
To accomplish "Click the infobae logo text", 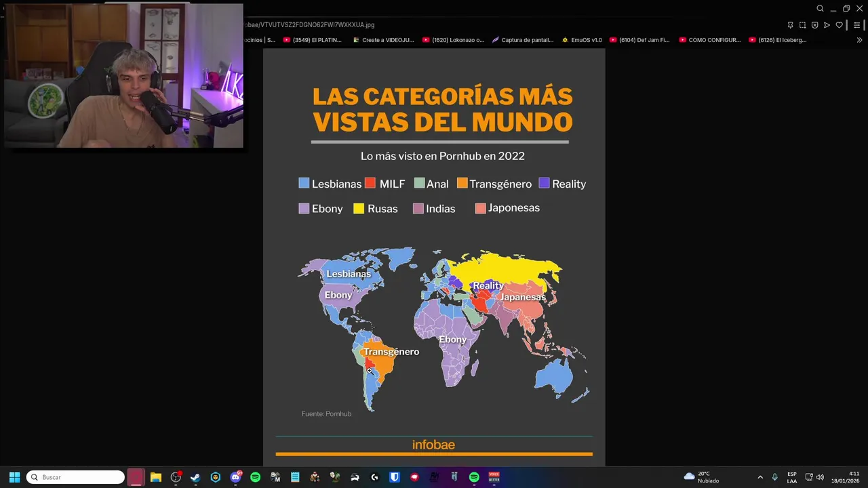I will pyautogui.click(x=433, y=445).
